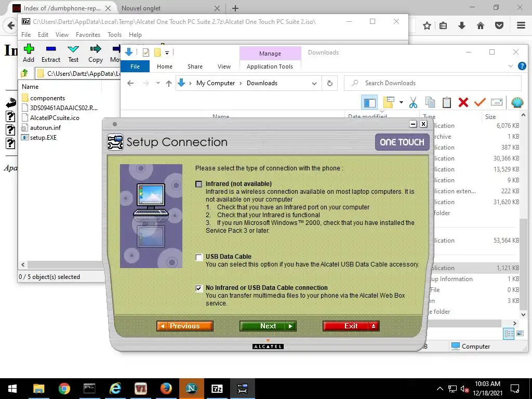Select setup.EXE in 7-Zip file list
Screen dimensions: 532x399
tap(43, 137)
